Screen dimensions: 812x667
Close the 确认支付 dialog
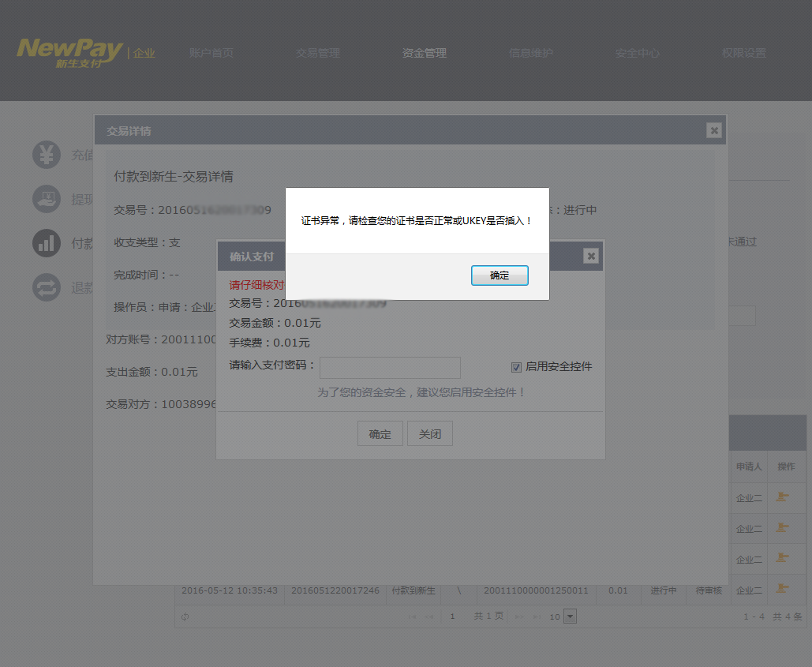coord(591,256)
